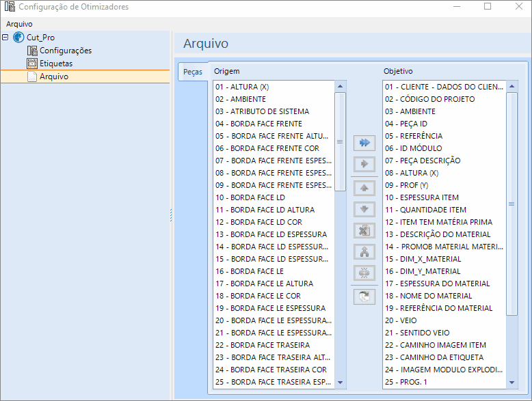Image resolution: width=532 pixels, height=401 pixels.
Task: Select '13 - BORDA FACE LD ESPESSURA' row
Action: (274, 234)
